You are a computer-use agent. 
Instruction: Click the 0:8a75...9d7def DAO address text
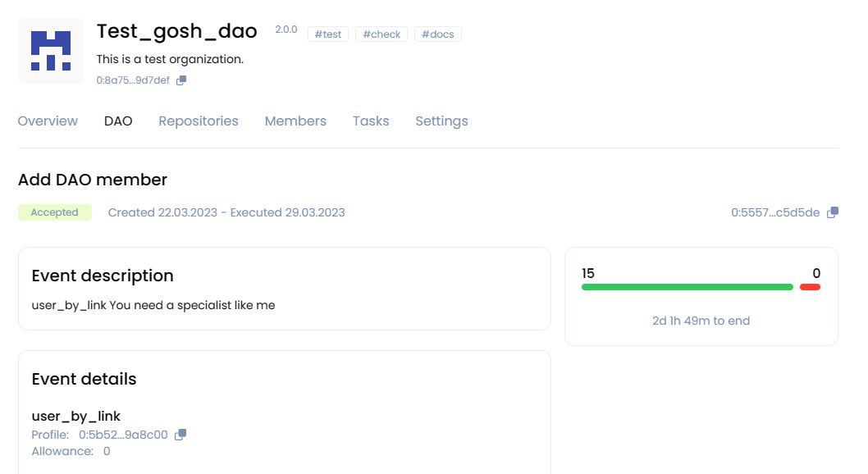[133, 80]
